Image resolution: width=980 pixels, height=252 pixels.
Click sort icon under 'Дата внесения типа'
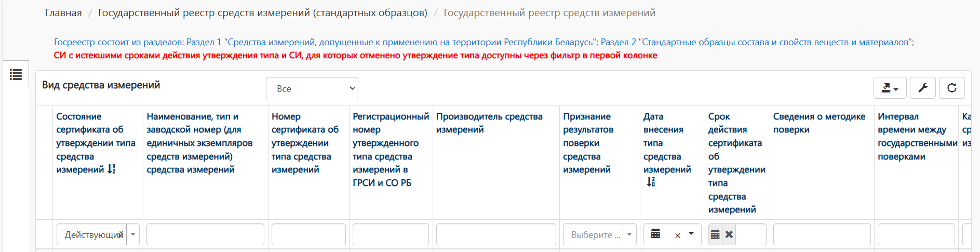tap(651, 182)
